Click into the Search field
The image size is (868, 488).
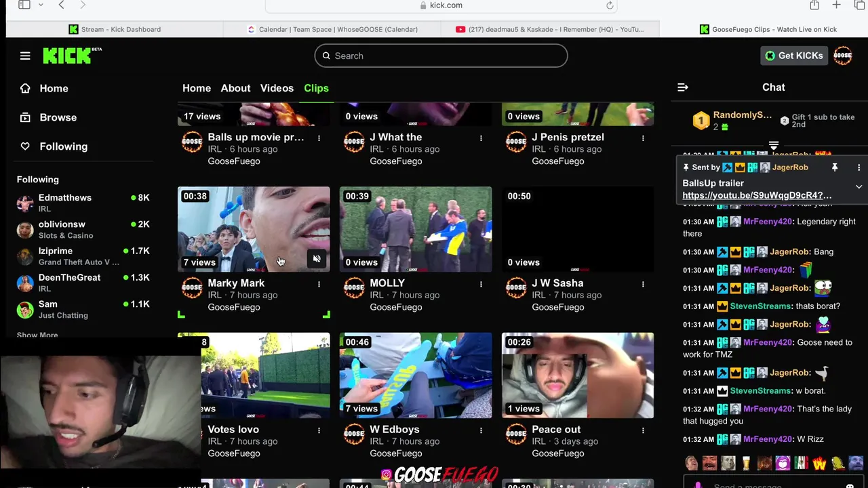tap(441, 56)
